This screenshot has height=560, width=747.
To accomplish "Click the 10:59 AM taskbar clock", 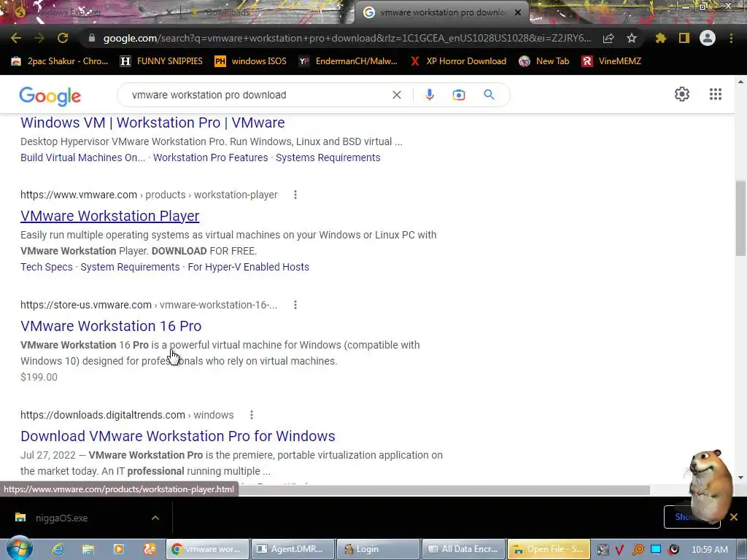I will tap(709, 550).
